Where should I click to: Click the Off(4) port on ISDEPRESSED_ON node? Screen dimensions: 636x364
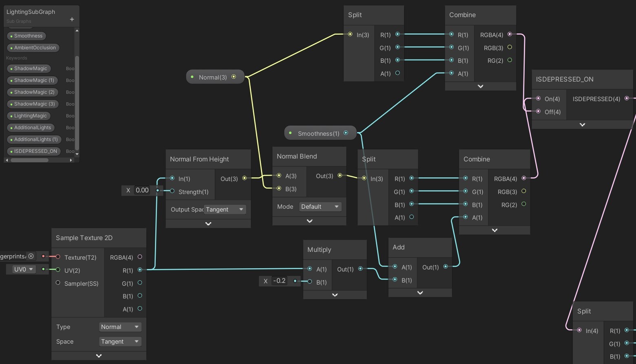coord(538,111)
